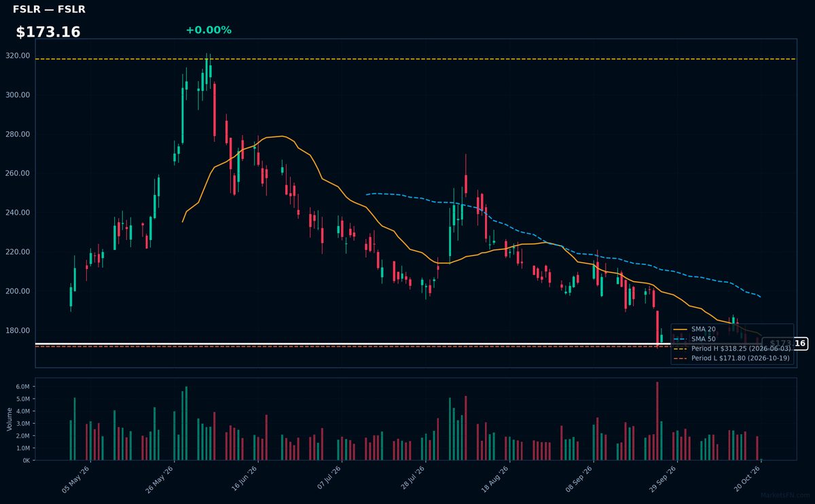Click the 220.00 price axis label
Viewport: 815px width, 504px height.
click(x=18, y=252)
